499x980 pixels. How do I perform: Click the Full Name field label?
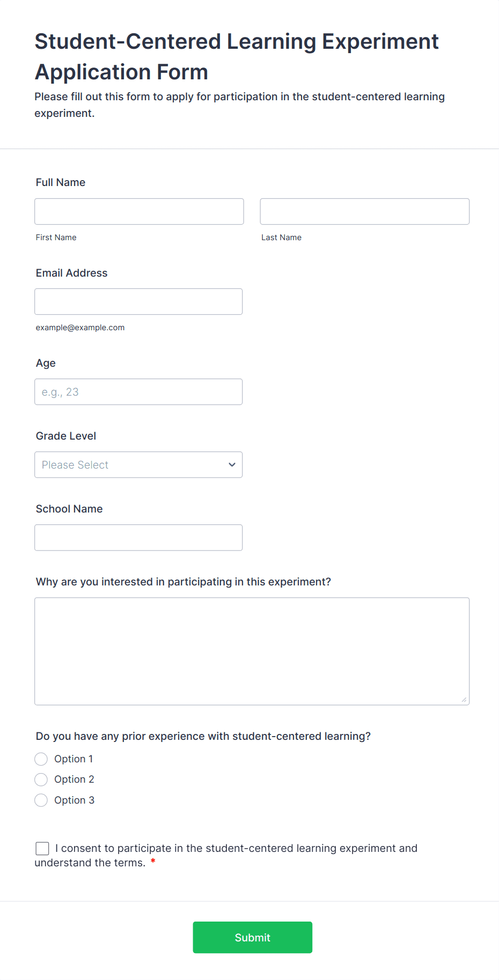click(x=61, y=182)
